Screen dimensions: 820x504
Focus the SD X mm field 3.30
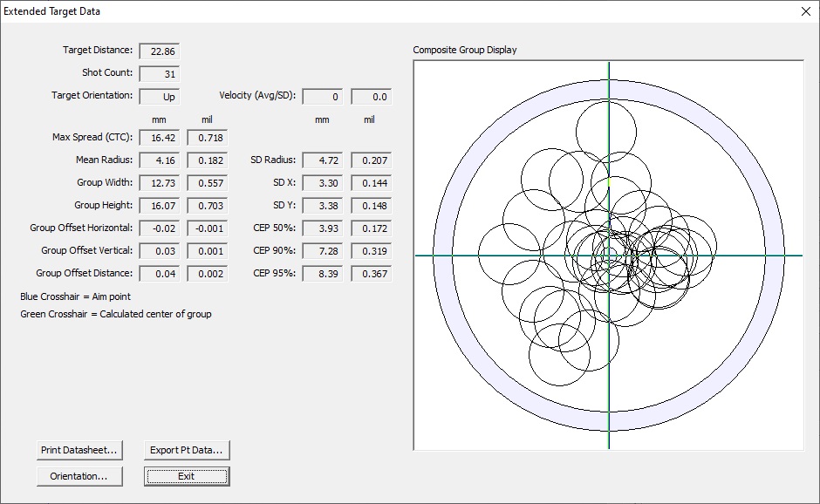click(322, 183)
